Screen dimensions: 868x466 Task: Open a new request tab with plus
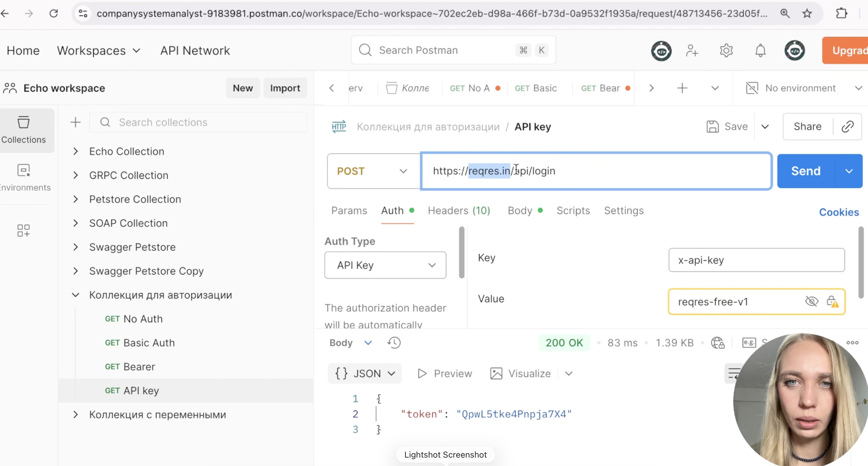click(x=682, y=88)
